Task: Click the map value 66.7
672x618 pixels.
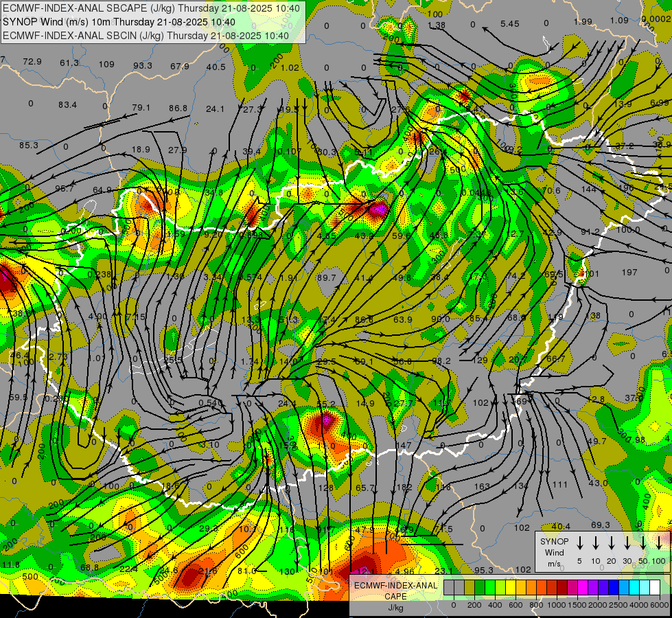Action: point(556,358)
